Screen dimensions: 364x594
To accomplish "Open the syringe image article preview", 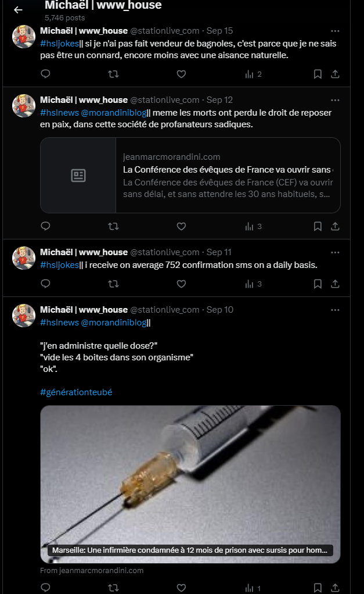I will [x=190, y=484].
